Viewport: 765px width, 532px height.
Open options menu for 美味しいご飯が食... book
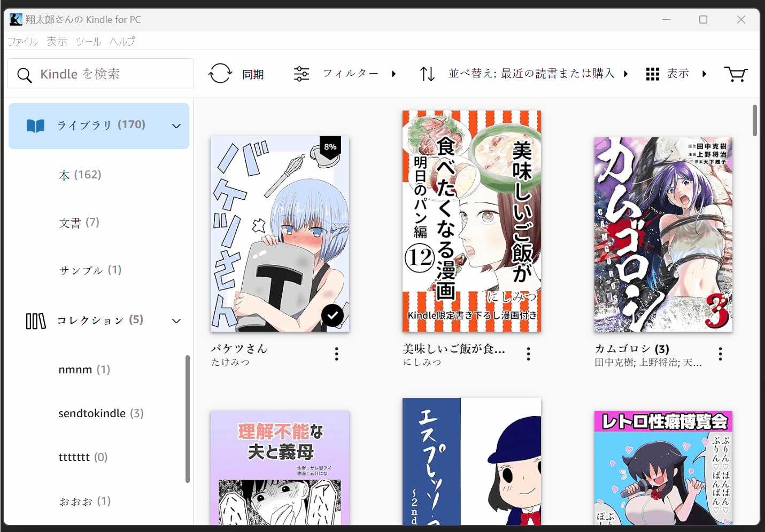pos(528,354)
